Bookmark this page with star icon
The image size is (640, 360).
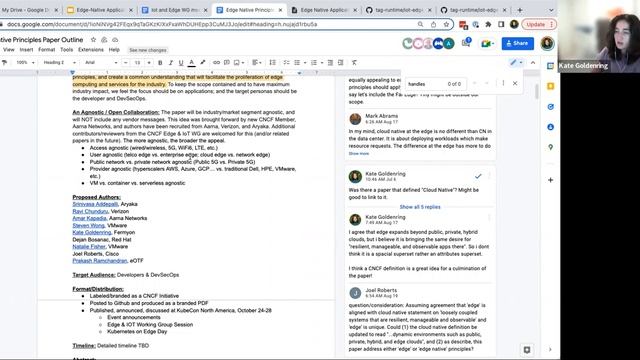446,24
